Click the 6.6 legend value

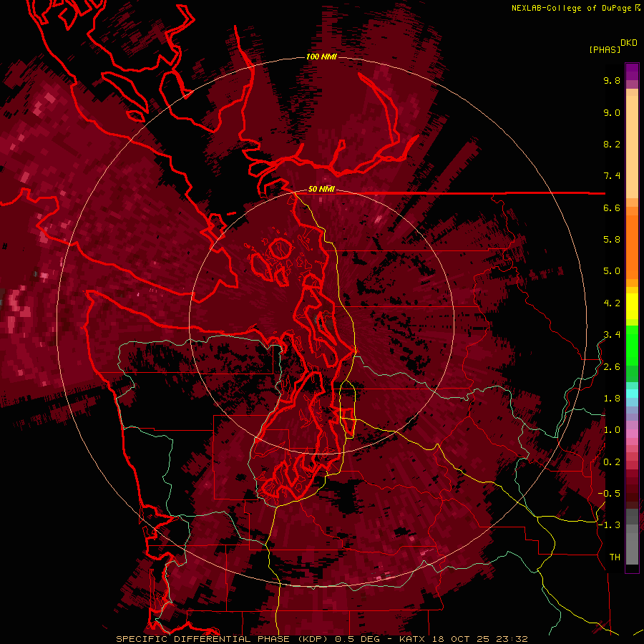click(612, 208)
